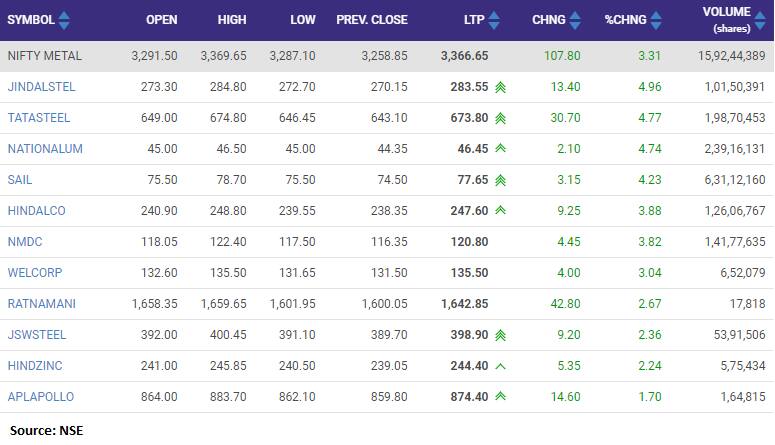This screenshot has width=775, height=445.
Task: Select NIFTY METAL LTP value 3,366.65
Action: tap(464, 56)
